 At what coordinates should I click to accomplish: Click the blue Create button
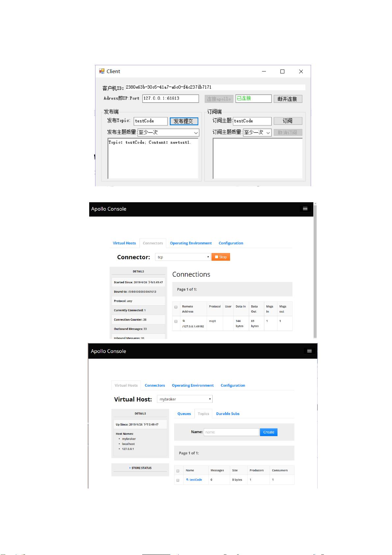[x=269, y=432]
